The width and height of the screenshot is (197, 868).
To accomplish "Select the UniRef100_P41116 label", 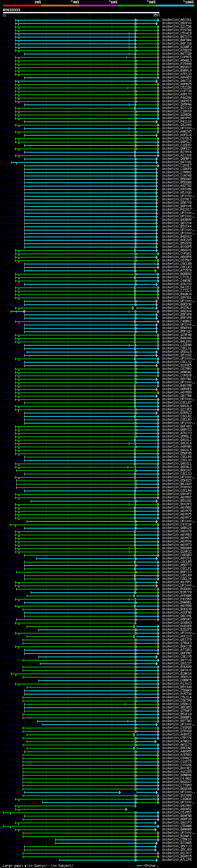I will tap(176, 121).
